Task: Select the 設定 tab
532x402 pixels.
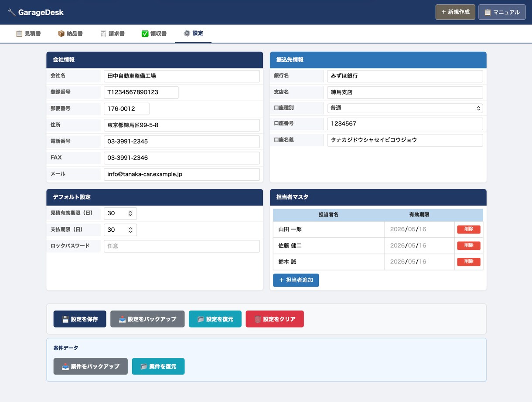Action: click(193, 34)
